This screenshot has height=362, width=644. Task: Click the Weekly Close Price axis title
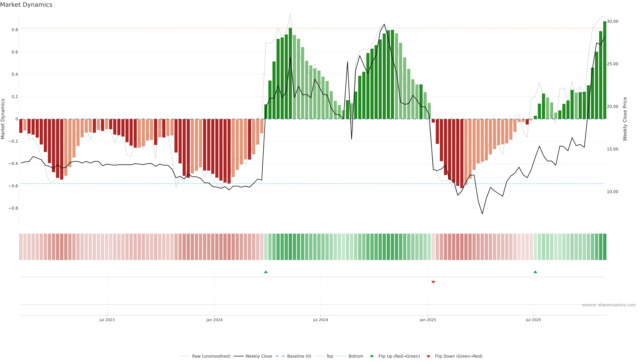click(x=625, y=119)
